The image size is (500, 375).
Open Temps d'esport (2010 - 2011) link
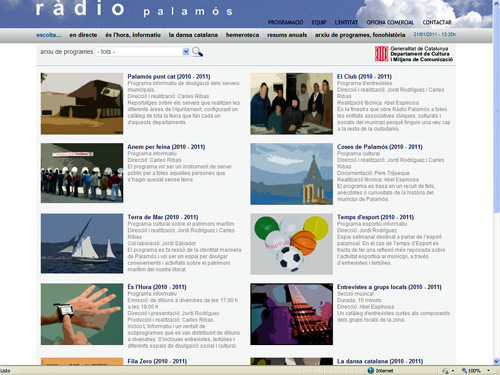375,217
